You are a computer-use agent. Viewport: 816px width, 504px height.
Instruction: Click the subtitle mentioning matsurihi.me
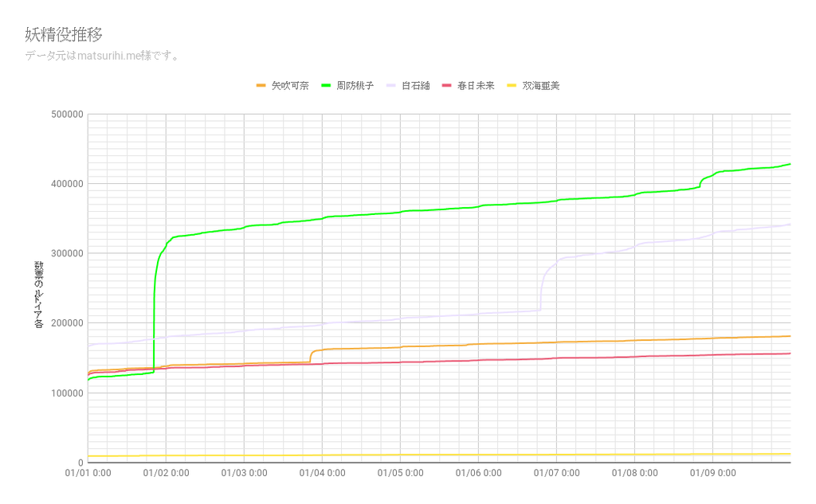coord(103,56)
